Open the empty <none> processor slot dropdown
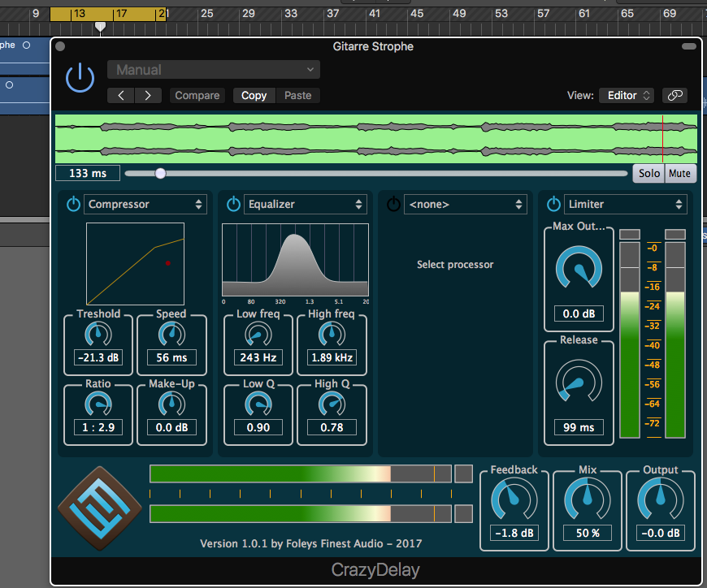The image size is (707, 588). pos(465,204)
